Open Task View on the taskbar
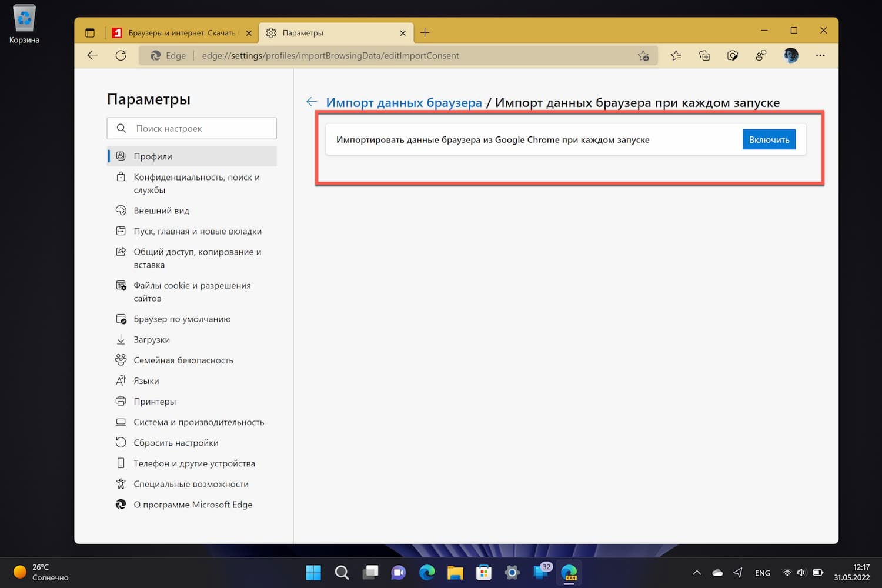 pyautogui.click(x=370, y=572)
